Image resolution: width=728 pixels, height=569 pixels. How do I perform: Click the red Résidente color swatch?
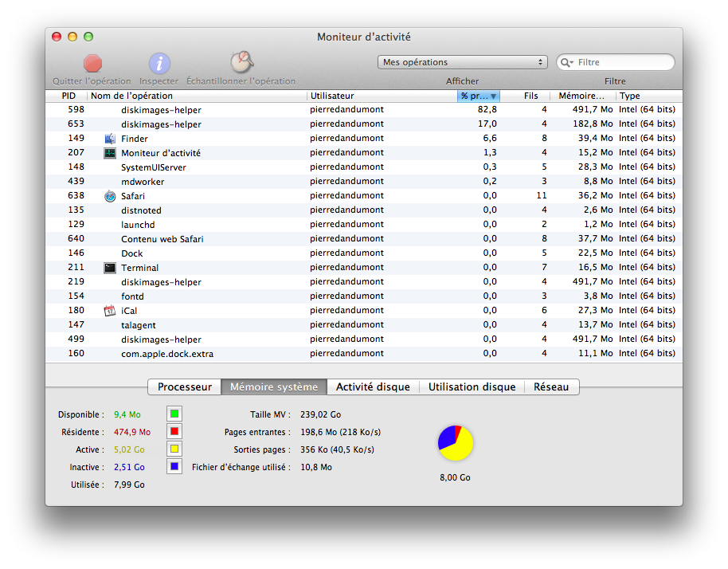coord(174,431)
